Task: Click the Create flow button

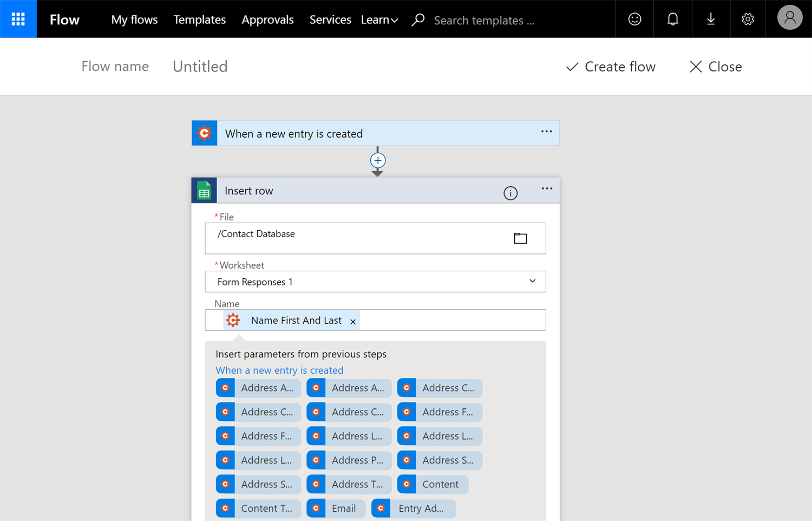Action: [x=611, y=67]
